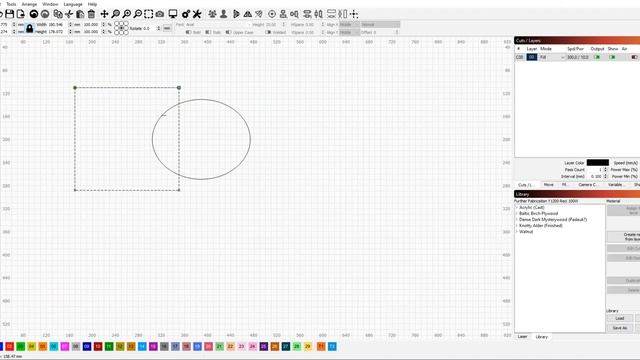Image resolution: width=640 pixels, height=360 pixels.
Task: Pick the red 02 palette color
Action: click(9, 347)
